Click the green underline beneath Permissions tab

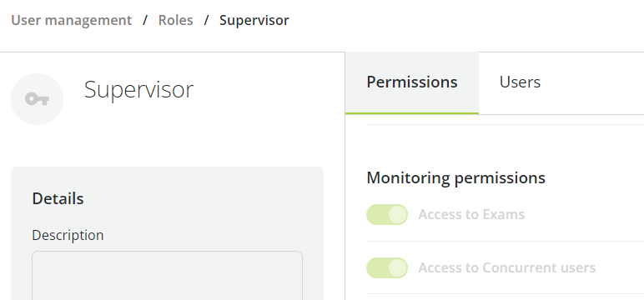[412, 112]
